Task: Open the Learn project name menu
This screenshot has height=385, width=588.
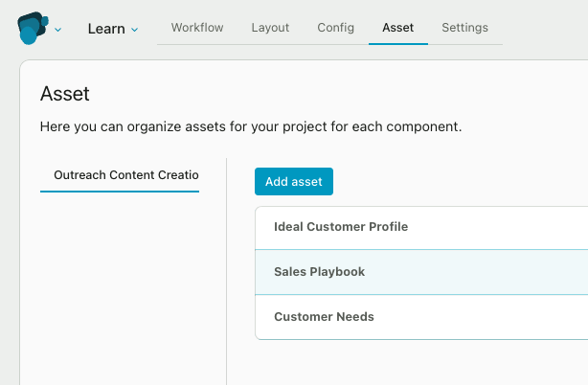Action: pyautogui.click(x=106, y=29)
